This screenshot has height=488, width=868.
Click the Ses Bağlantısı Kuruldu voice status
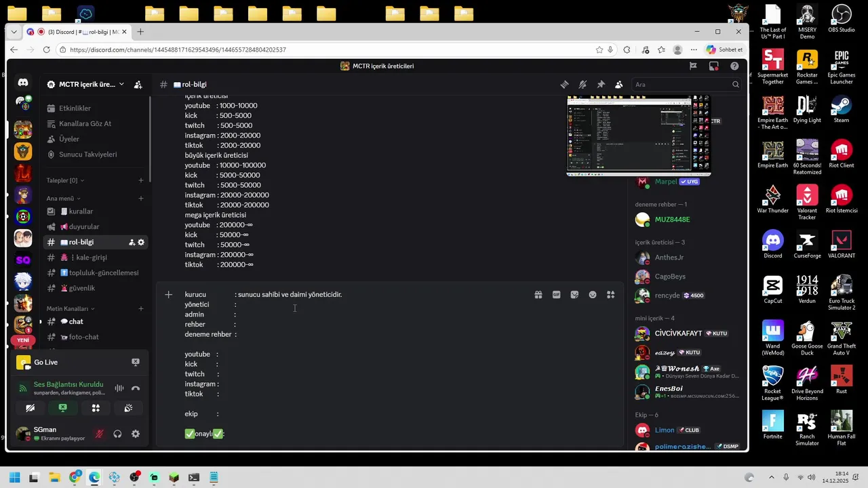[68, 384]
